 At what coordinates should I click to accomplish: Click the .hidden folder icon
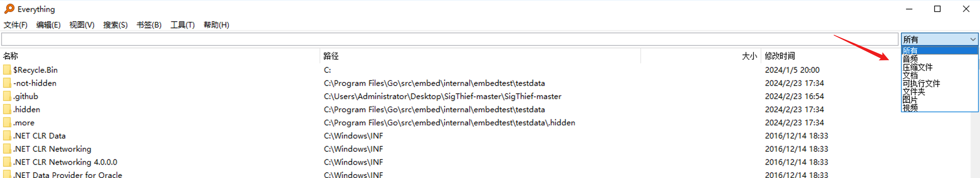[7, 110]
